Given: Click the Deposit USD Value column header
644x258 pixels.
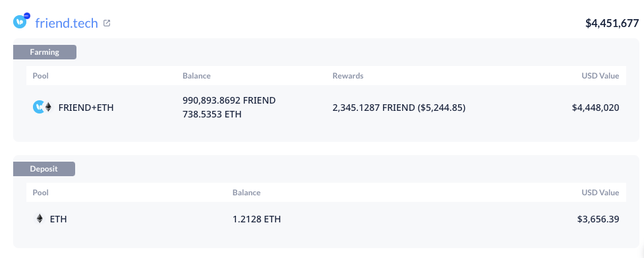Looking at the screenshot, I should coord(600,192).
